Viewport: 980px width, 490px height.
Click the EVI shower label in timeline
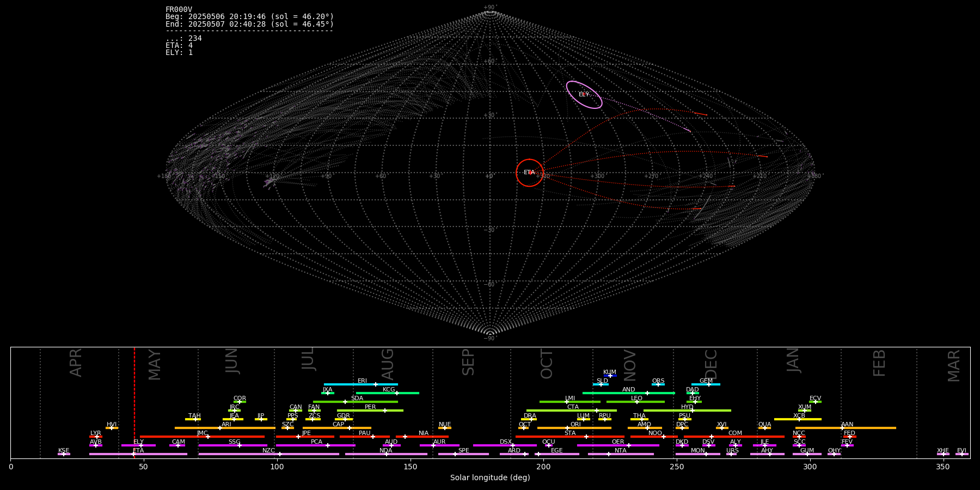(x=961, y=451)
